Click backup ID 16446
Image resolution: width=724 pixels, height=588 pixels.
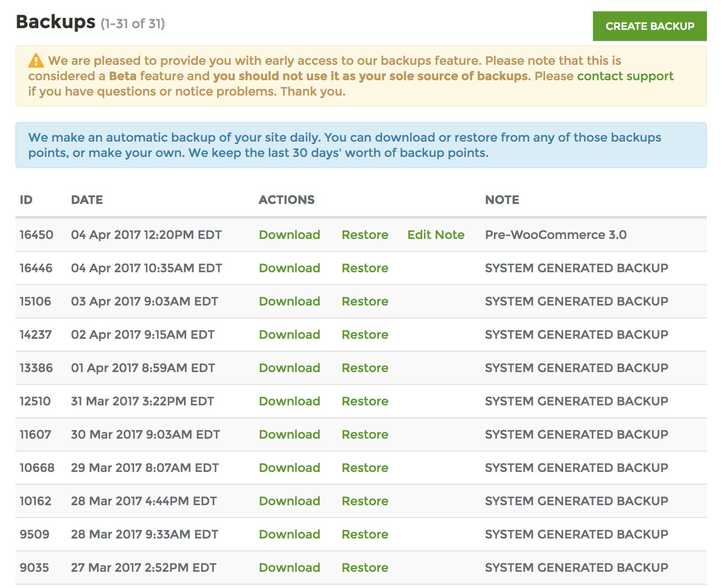36,268
